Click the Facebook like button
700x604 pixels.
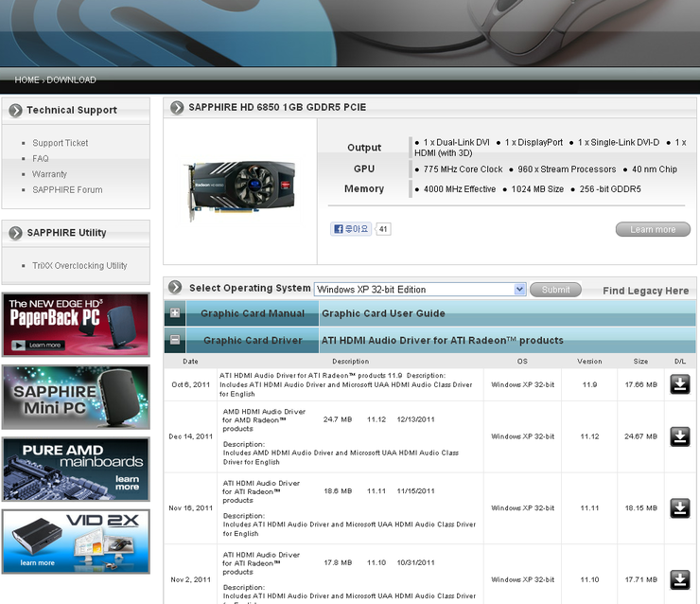(351, 229)
